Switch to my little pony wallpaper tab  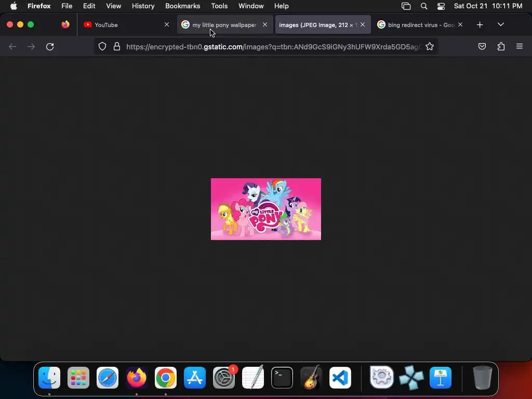[x=224, y=25]
